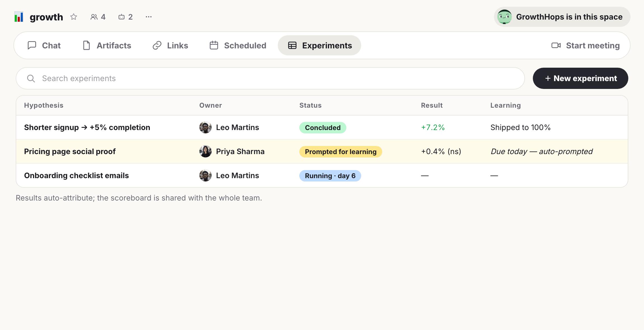The height and width of the screenshot is (330, 644).
Task: Open Pricing page social proof experiment
Action: pos(70,152)
